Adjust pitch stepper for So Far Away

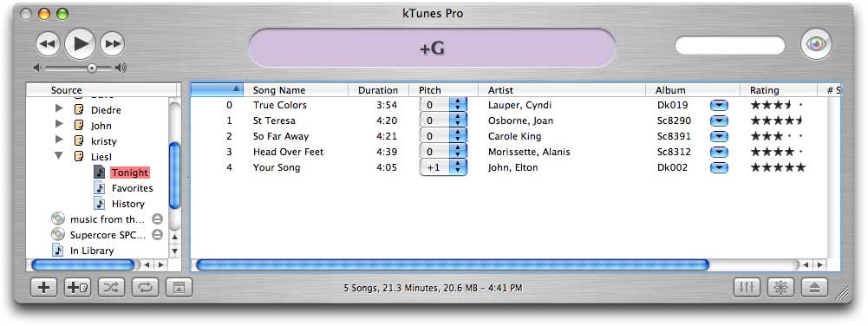[458, 135]
